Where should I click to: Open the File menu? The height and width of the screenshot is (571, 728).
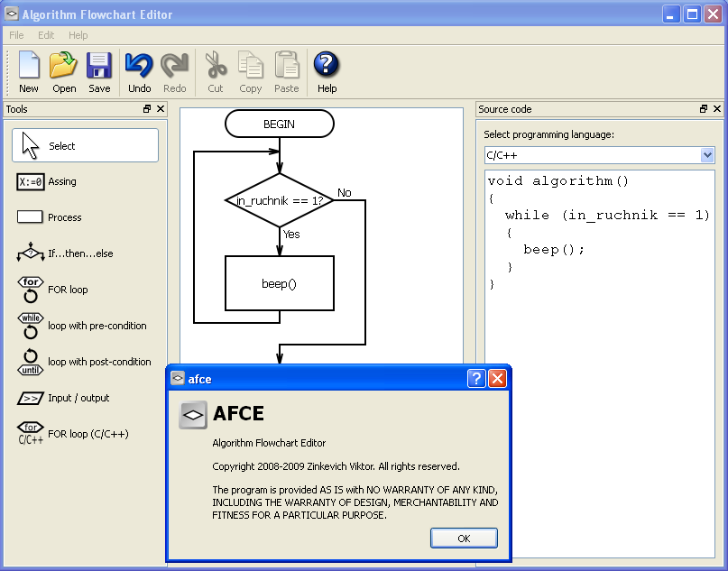tap(15, 35)
